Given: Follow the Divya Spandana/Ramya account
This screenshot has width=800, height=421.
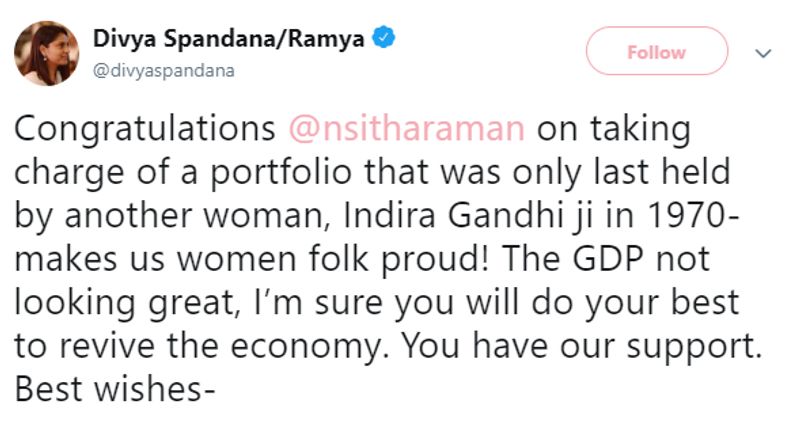Looking at the screenshot, I should tap(656, 51).
